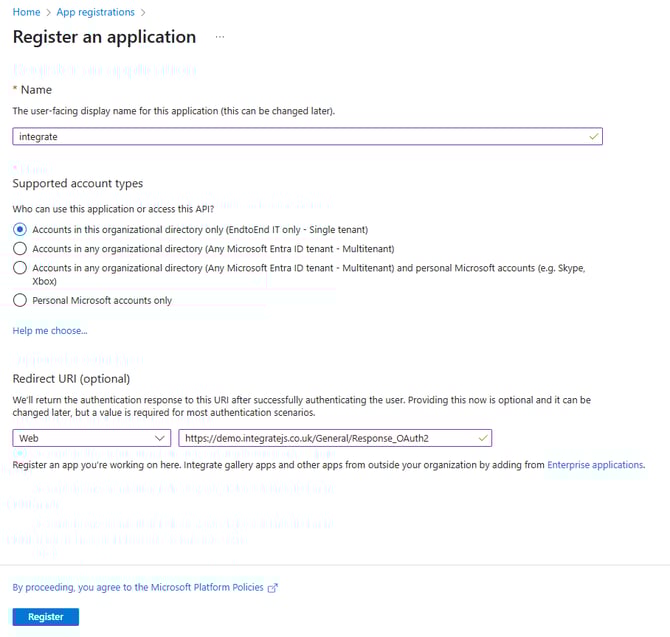Image resolution: width=670 pixels, height=637 pixels.
Task: Open the Web platform type dropdown
Action: point(92,438)
